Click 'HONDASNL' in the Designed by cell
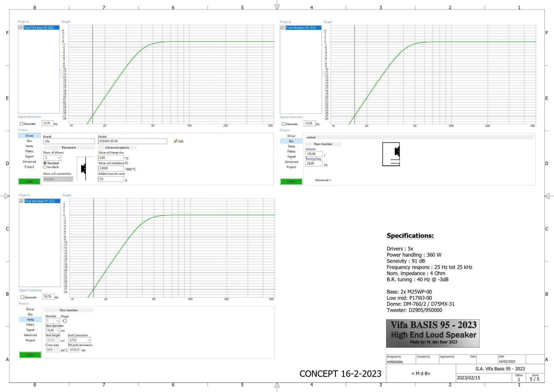The image size is (554, 392). point(395,362)
